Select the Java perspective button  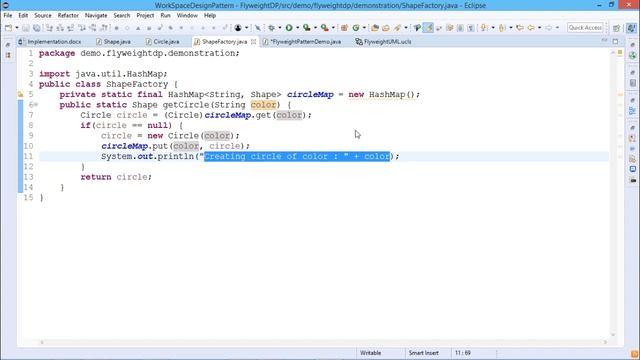pos(631,28)
